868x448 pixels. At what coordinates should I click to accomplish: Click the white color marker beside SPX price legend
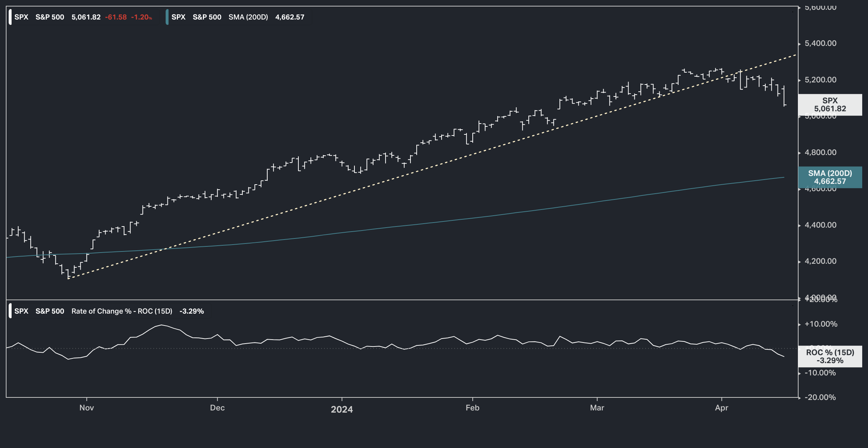10,17
